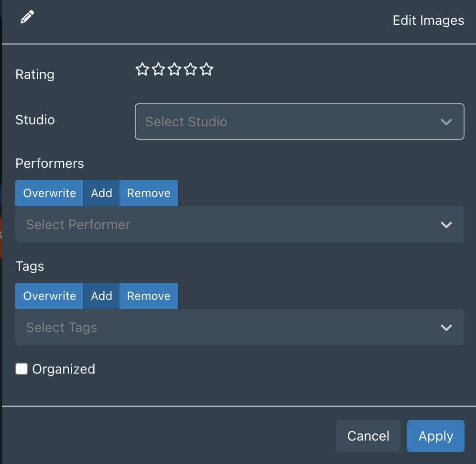Viewport: 476px width, 464px height.
Task: Click the Studio dropdown chevron
Action: 446,122
